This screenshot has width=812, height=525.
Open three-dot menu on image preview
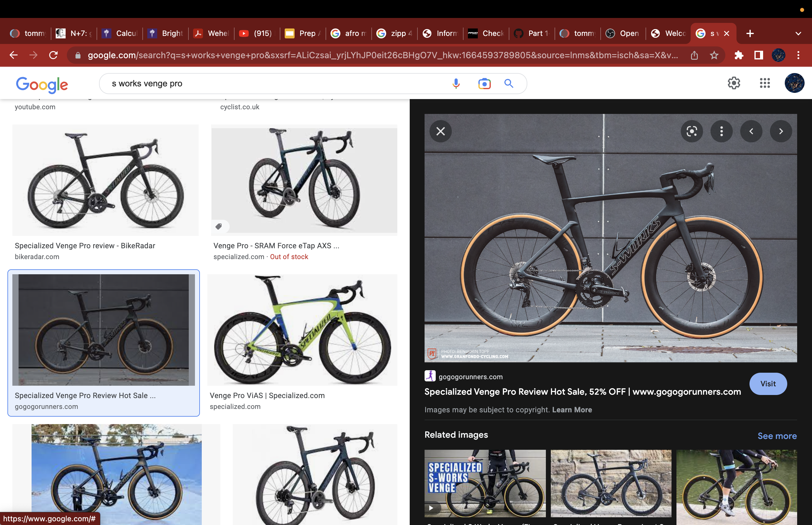coord(721,131)
